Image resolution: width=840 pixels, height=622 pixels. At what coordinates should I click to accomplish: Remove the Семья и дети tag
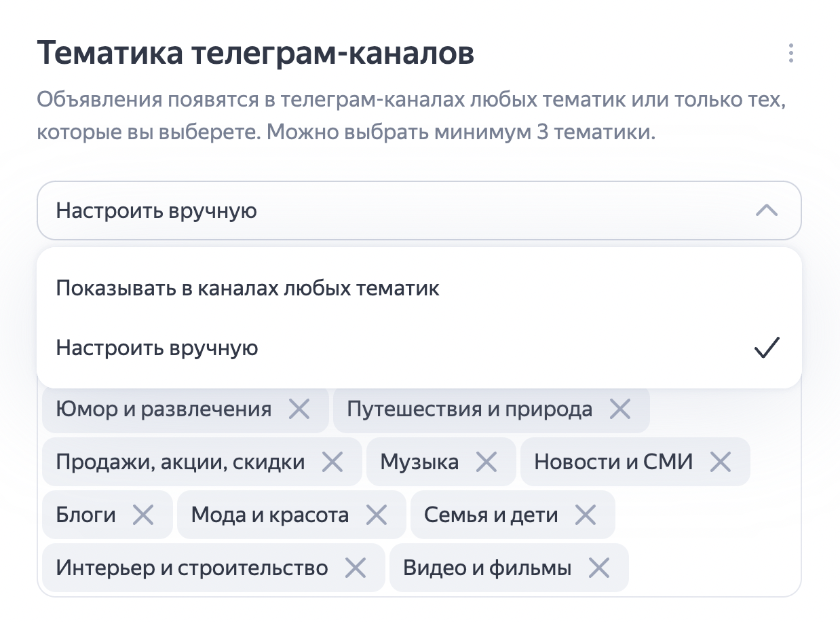pos(585,515)
